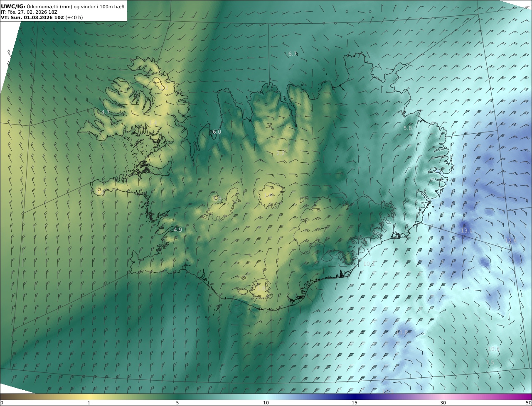The image size is (532, 406).
Task: Click the '10.1' value on the southeast coast
Action: 369,264
